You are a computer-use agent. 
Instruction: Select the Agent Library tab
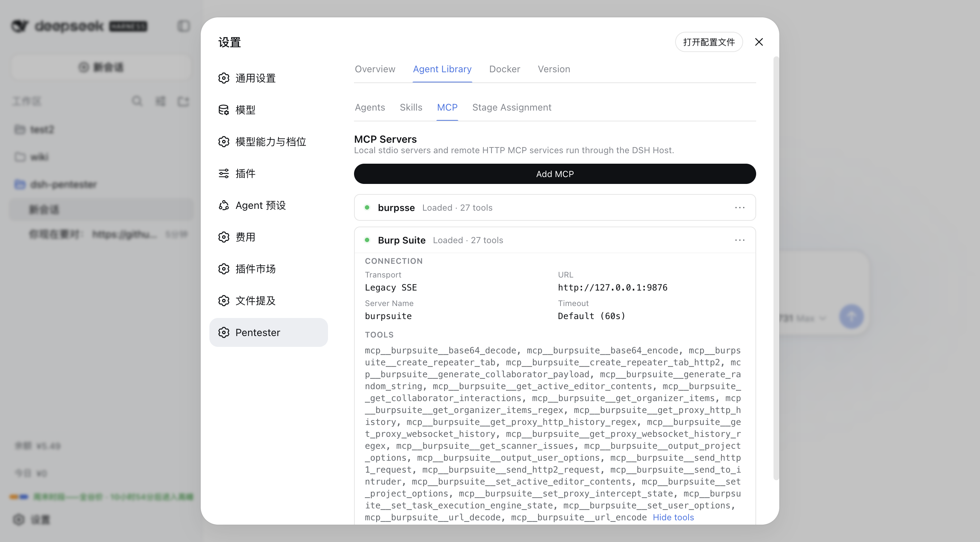pos(442,69)
